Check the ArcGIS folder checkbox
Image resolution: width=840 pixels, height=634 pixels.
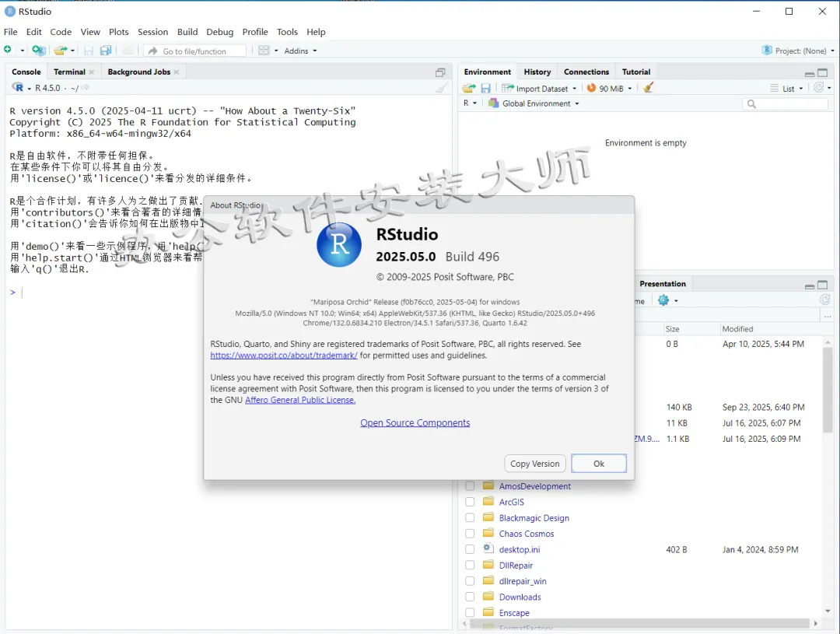click(x=470, y=502)
